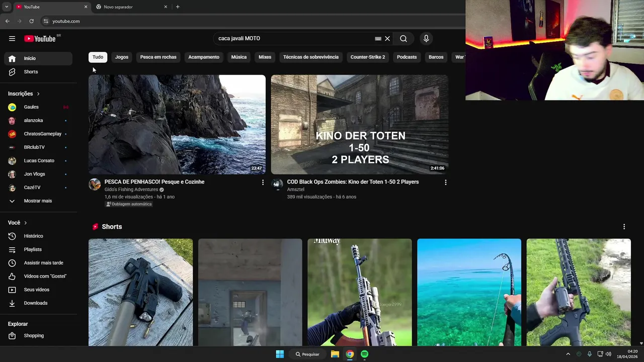Open tab search dropdown arrow in Chrome
Screen dimensions: 644x362
tap(7, 7)
